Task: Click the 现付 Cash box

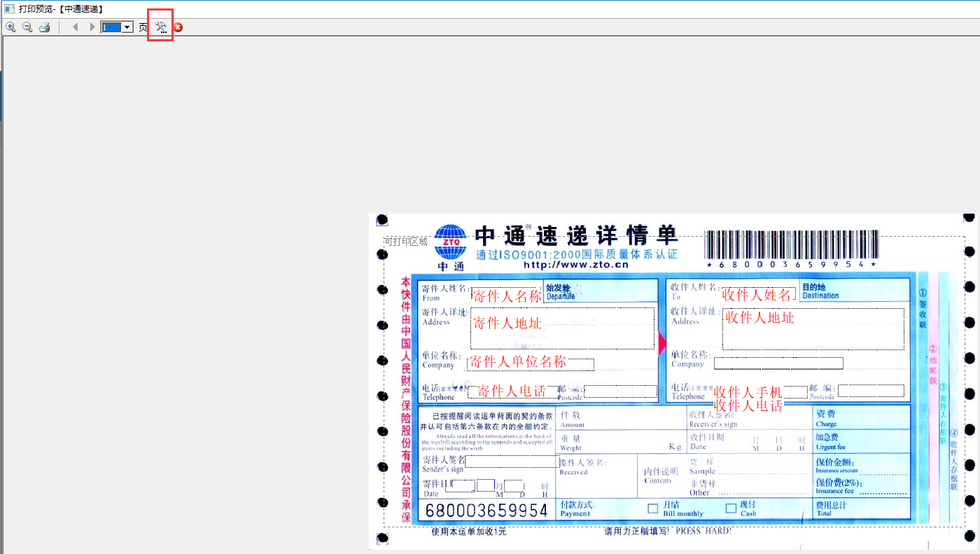Action: click(x=731, y=508)
